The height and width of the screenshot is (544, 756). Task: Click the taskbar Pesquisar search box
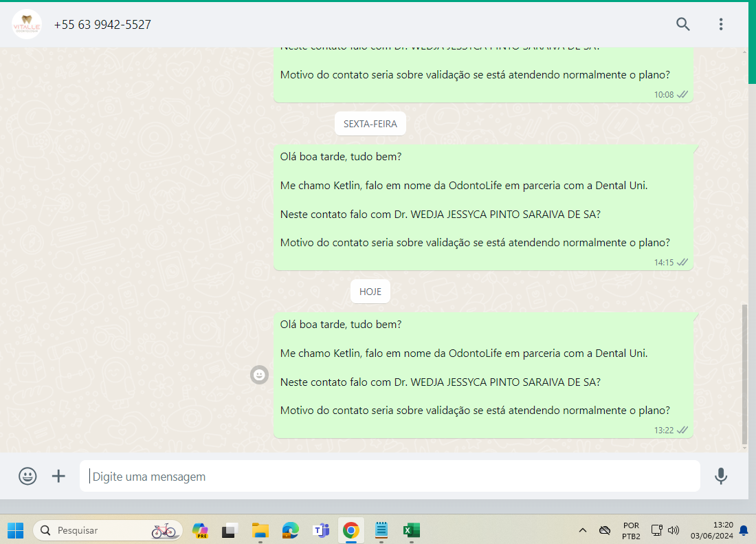point(107,530)
